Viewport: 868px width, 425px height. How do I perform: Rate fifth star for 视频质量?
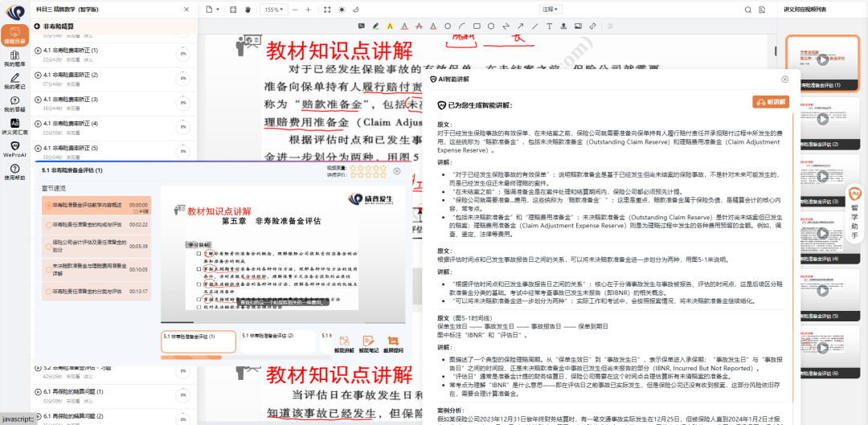382,170
